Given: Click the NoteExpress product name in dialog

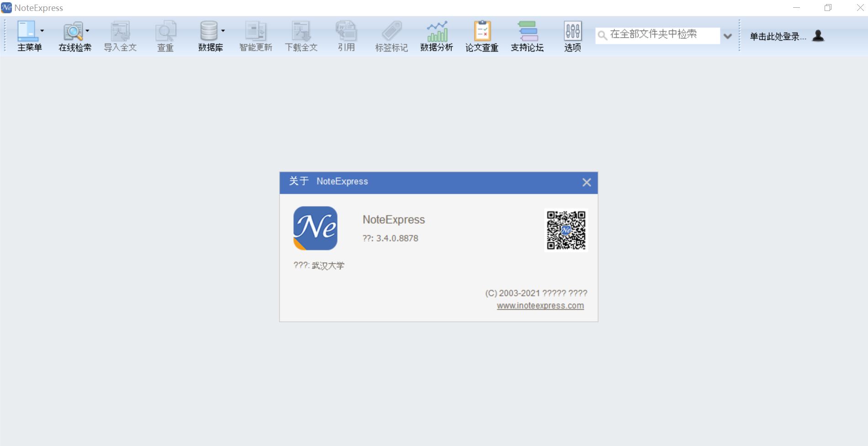Looking at the screenshot, I should [393, 220].
